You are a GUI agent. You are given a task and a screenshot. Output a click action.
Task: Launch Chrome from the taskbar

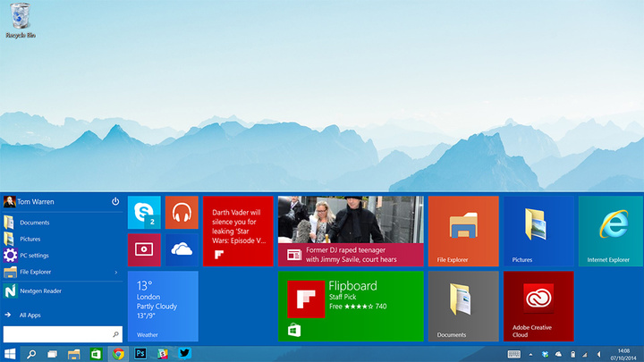tap(118, 354)
